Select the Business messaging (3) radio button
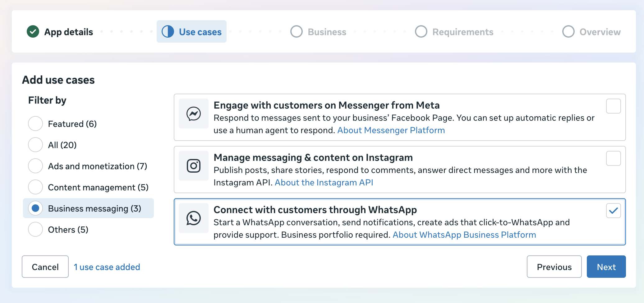644x303 pixels. (35, 208)
